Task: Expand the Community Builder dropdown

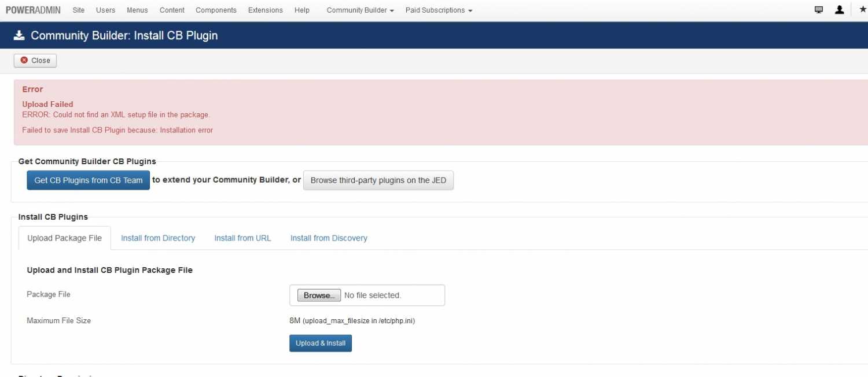Action: [x=361, y=10]
